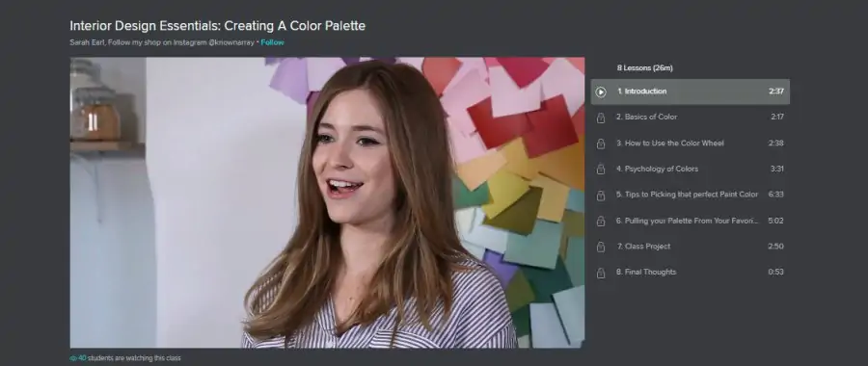The height and width of the screenshot is (366, 868).
Task: Click lock icon for How to Use the Color Wheel
Action: point(601,144)
